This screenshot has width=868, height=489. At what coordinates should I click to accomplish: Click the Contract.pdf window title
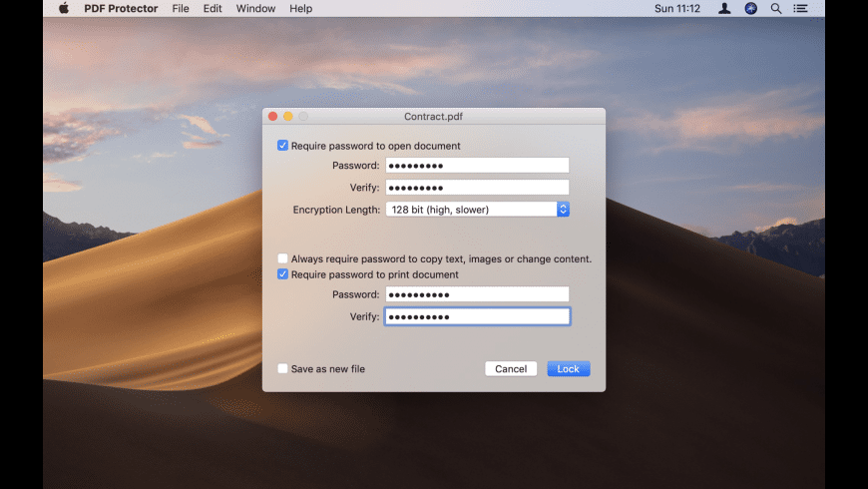433,117
